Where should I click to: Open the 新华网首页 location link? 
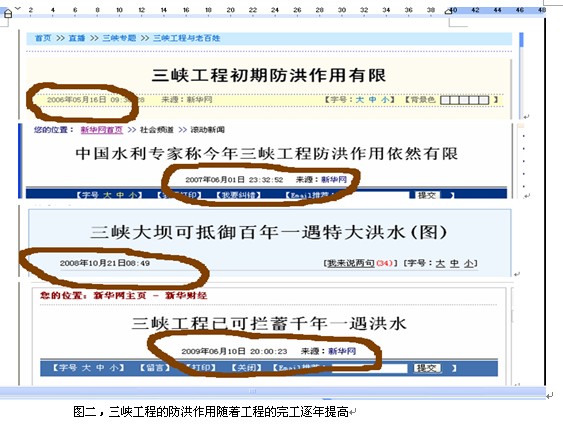tap(102, 130)
